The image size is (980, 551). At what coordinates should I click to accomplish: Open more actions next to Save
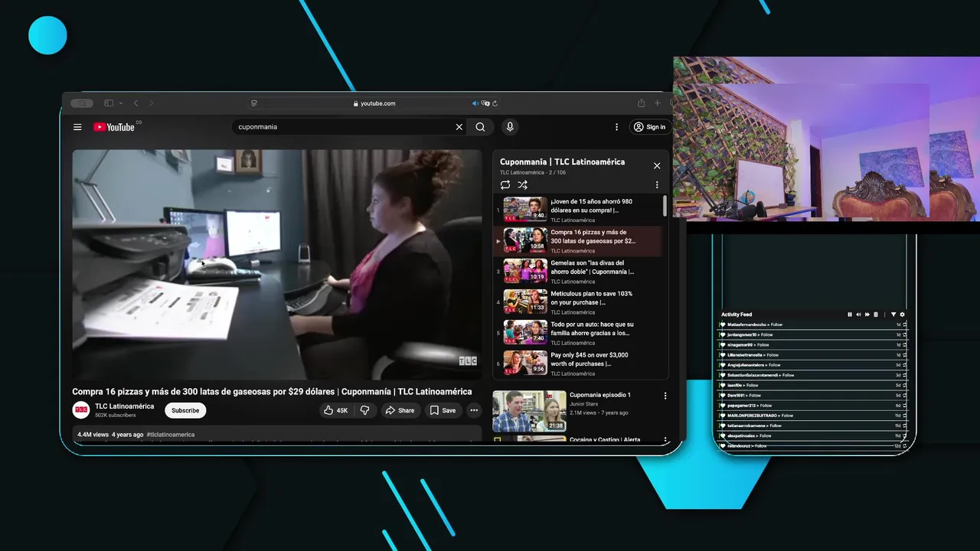[474, 410]
